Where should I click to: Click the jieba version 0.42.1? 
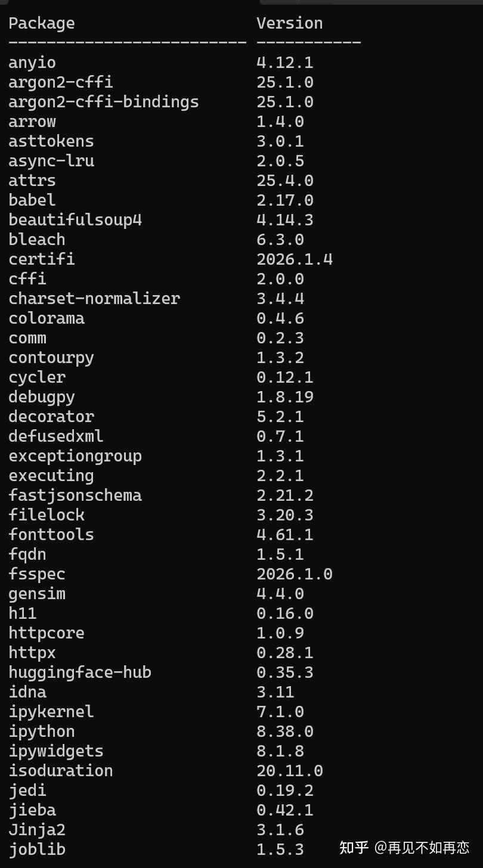tap(285, 810)
